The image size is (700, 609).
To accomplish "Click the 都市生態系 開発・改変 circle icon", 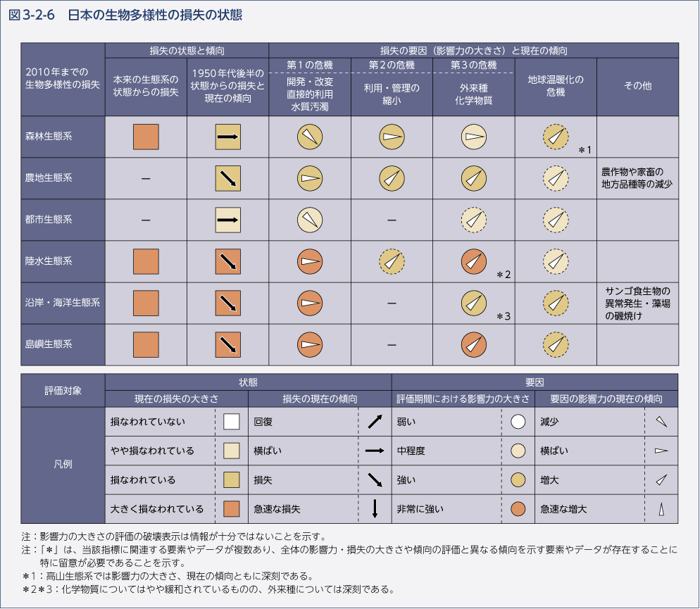I will 309,220.
